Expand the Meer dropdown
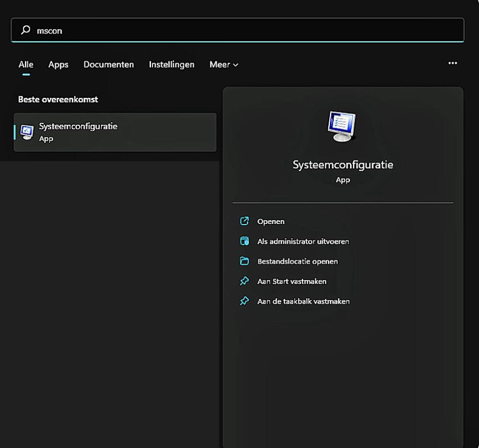 pos(223,64)
